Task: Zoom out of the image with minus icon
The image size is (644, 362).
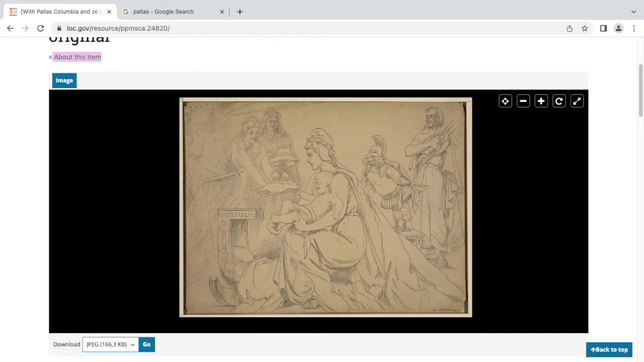Action: pos(523,102)
